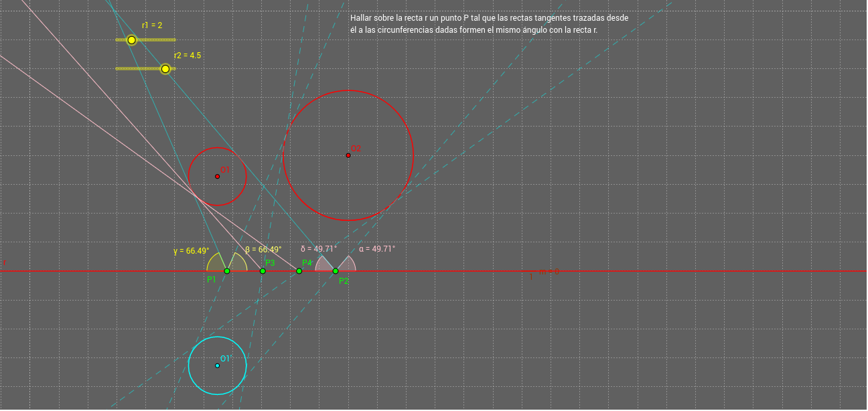This screenshot has width=868, height=411.
Task: Select angle label δ = 49.71°
Action: coord(319,248)
